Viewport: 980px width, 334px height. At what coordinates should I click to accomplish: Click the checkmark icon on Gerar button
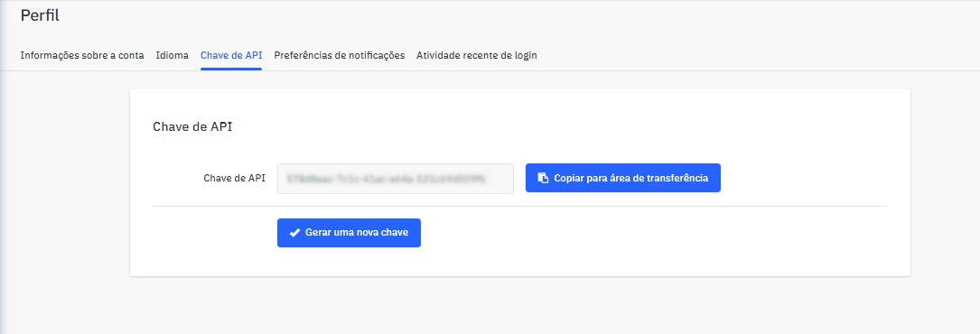[295, 233]
